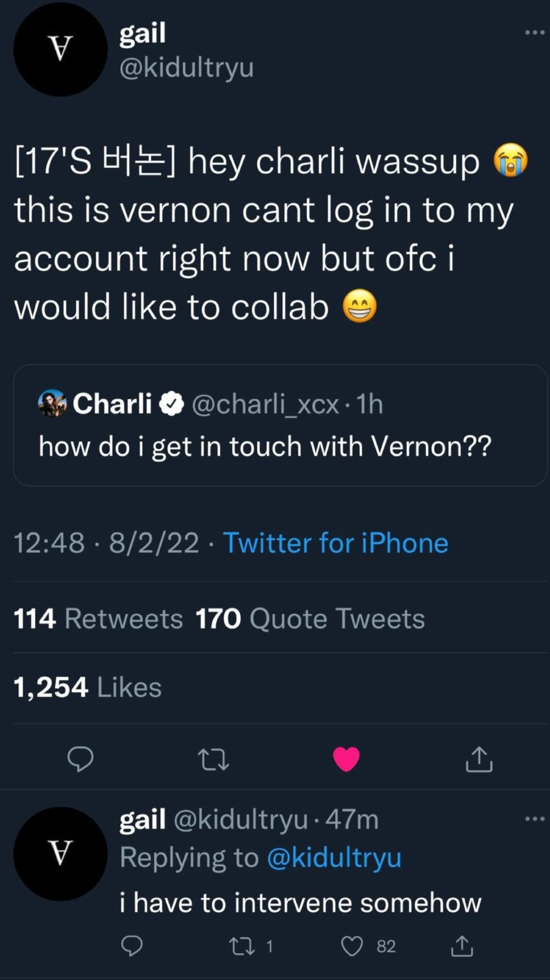Viewport: 550px width, 980px height.
Task: Open gail's profile picture at top
Action: click(60, 49)
